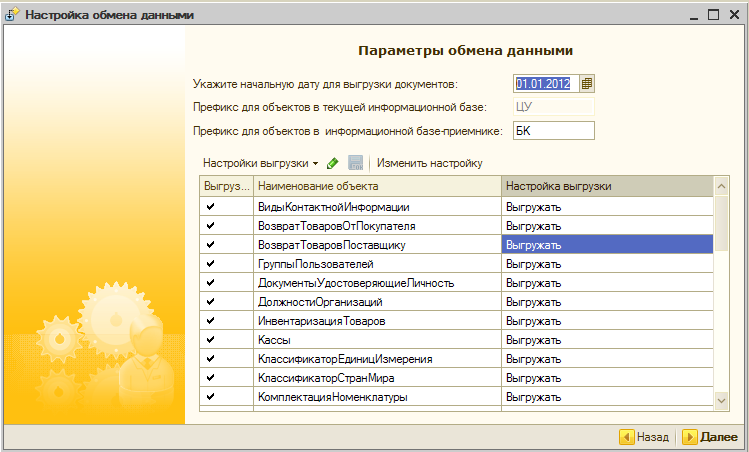Screen dimensions: 749x452
Task: Click the yellow Назад arrow icon
Action: [x=626, y=437]
